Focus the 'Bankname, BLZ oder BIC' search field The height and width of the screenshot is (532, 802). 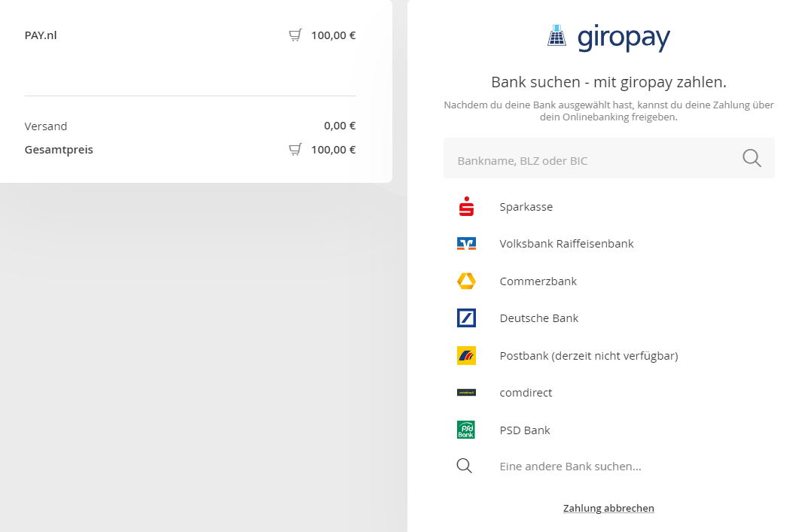click(x=608, y=158)
